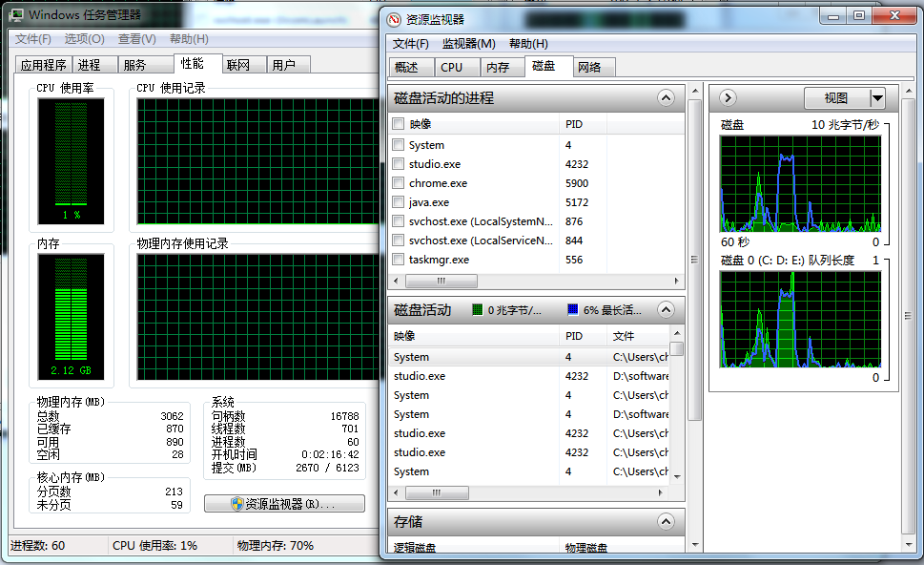This screenshot has height=565, width=924.
Task: Sort disk activity by 映像 column header
Action: [x=474, y=336]
